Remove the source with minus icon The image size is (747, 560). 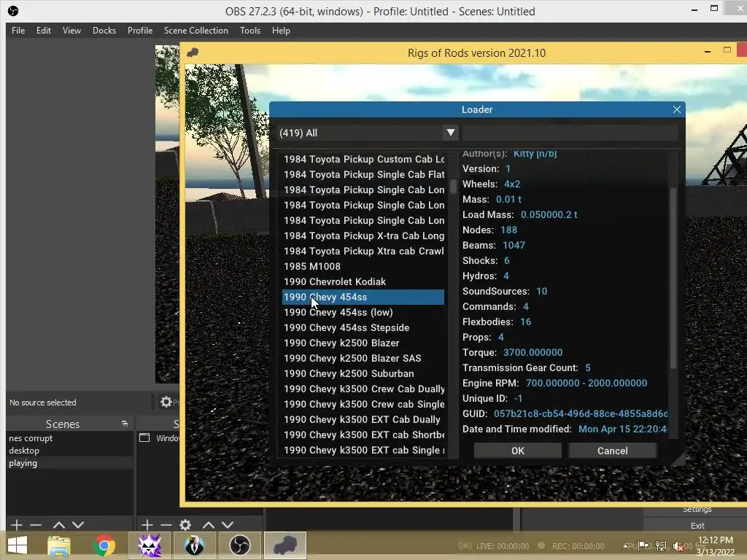[166, 525]
